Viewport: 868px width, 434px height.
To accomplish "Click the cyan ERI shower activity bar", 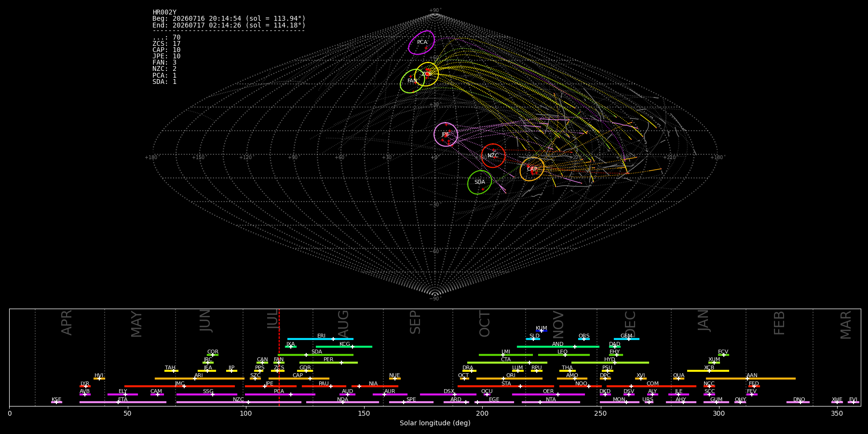I will coord(320,339).
